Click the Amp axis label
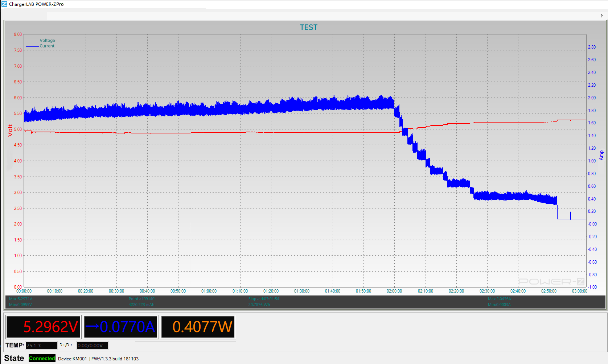The image size is (608, 364). (601, 156)
